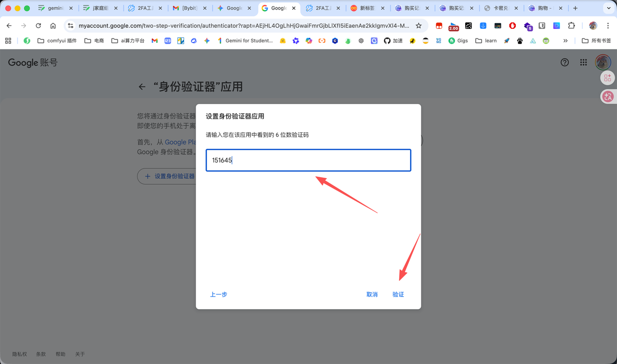This screenshot has height=364, width=617.
Task: Reload the page using the refresh icon
Action: [x=38, y=26]
